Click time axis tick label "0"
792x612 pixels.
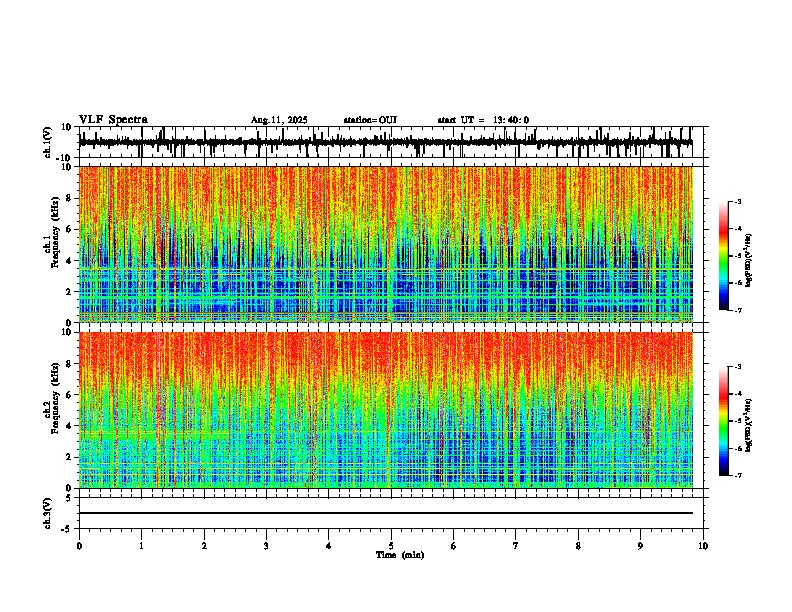click(x=79, y=546)
